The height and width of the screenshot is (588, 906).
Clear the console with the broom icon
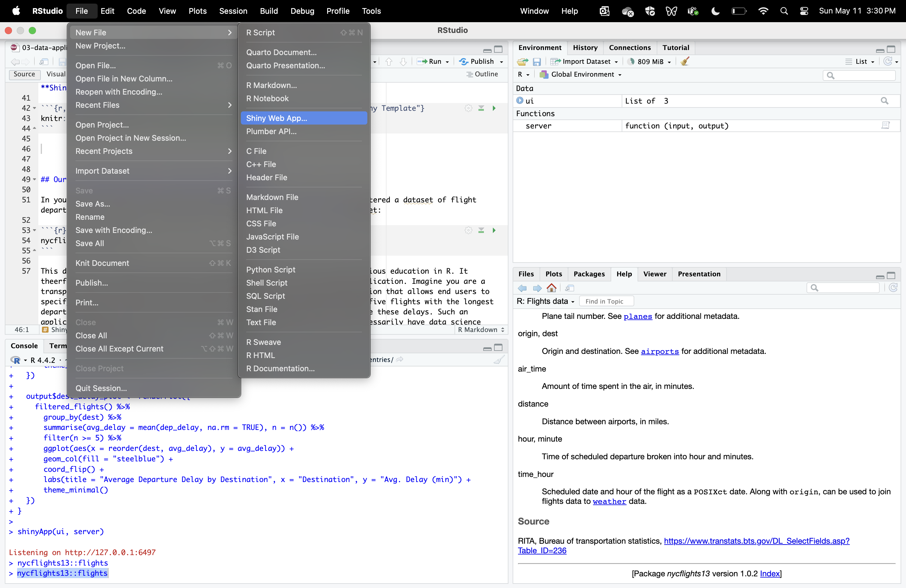tap(499, 360)
